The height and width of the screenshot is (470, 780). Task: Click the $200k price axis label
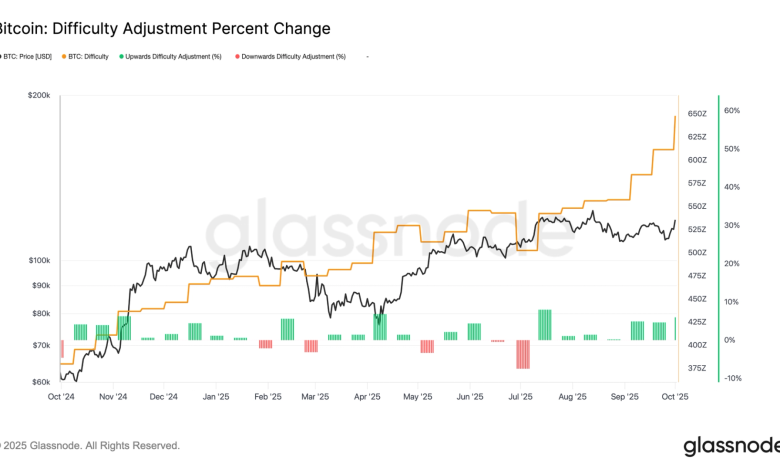(38, 95)
